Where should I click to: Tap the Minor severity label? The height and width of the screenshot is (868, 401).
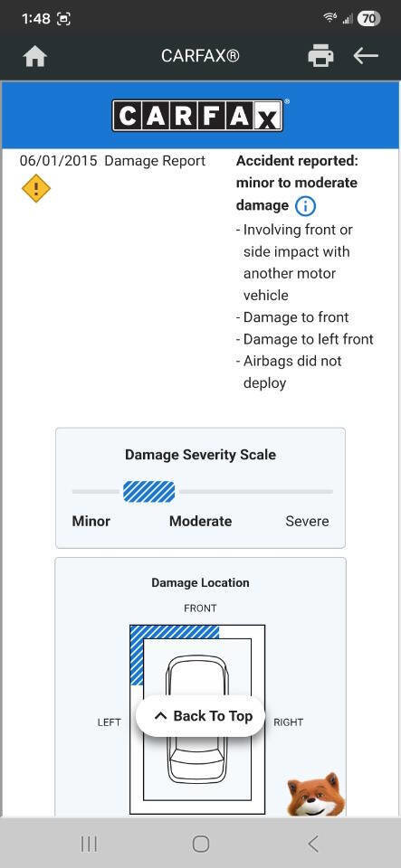point(91,521)
